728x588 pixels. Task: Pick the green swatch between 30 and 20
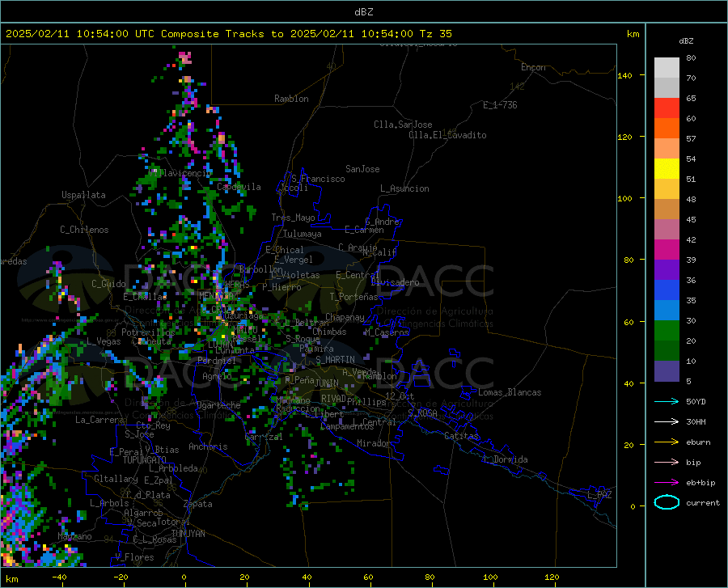coord(667,331)
